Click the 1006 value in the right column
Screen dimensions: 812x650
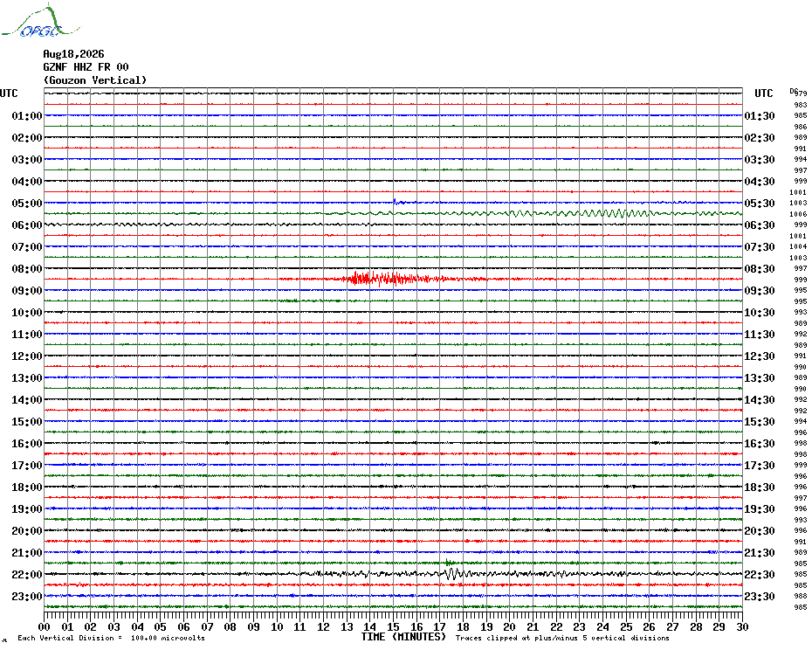tap(798, 214)
